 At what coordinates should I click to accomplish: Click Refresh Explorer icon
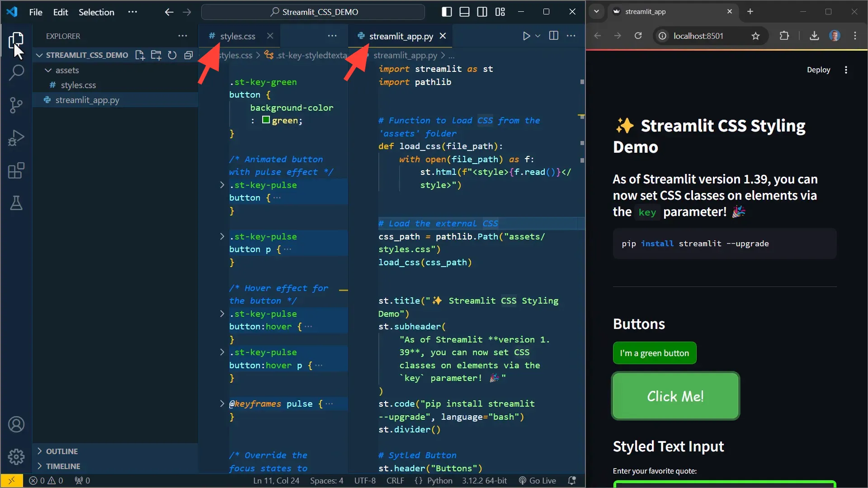pos(172,55)
